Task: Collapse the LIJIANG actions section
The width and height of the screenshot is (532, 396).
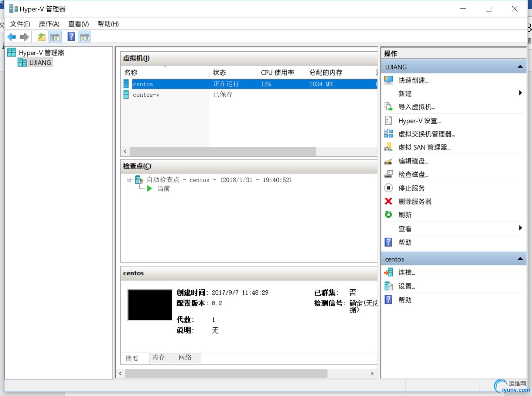Action: click(520, 67)
